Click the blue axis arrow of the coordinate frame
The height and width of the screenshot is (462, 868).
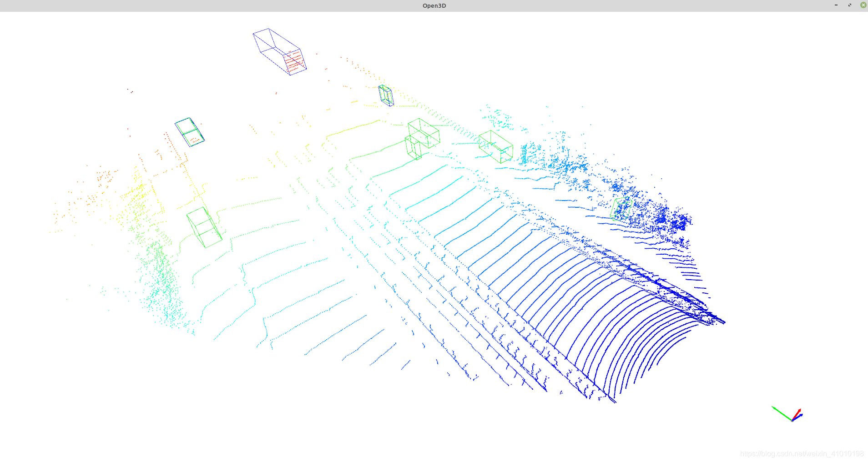800,415
